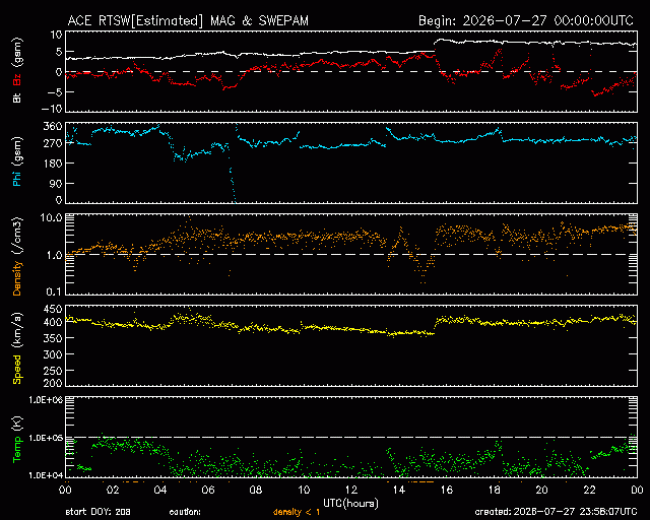This screenshot has height=520, width=650.
Task: Click the '1.0E+04' temperature axis value
Action: [46, 474]
